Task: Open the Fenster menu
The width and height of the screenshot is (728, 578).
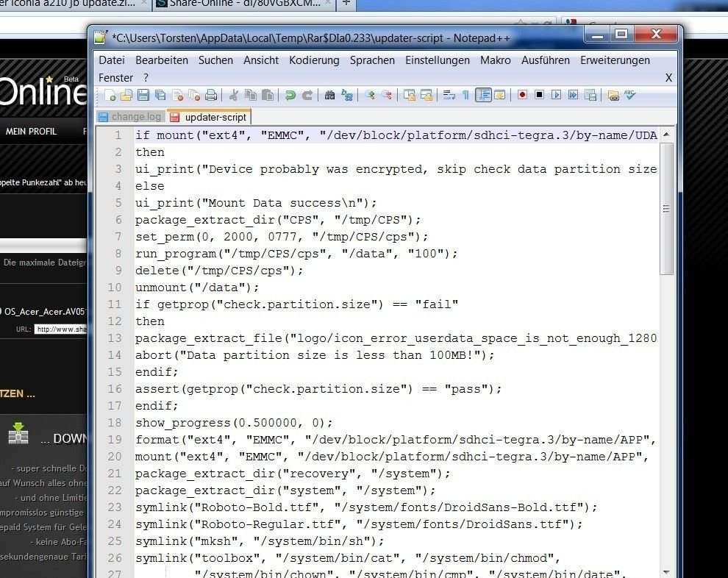Action: pos(115,77)
